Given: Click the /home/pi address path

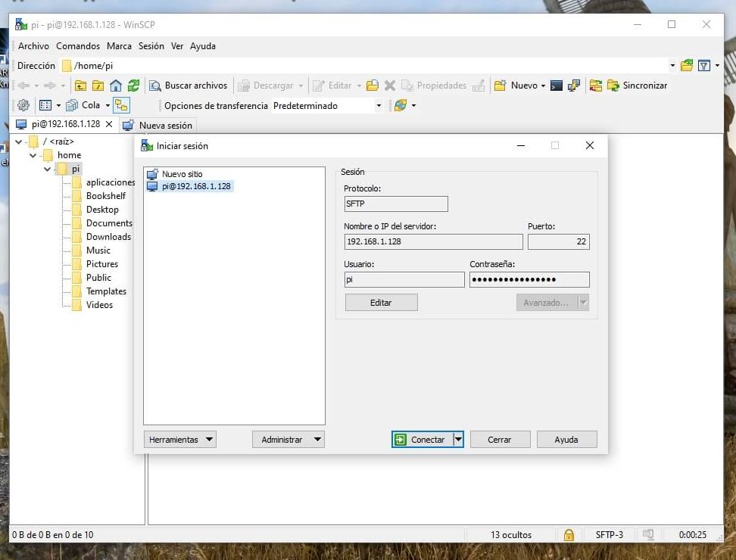Looking at the screenshot, I should pos(93,66).
